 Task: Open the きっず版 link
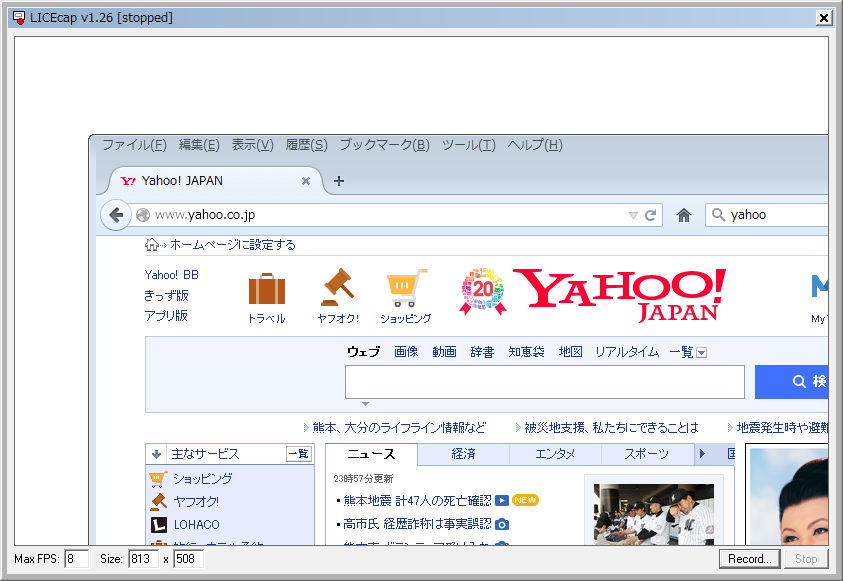tap(166, 296)
